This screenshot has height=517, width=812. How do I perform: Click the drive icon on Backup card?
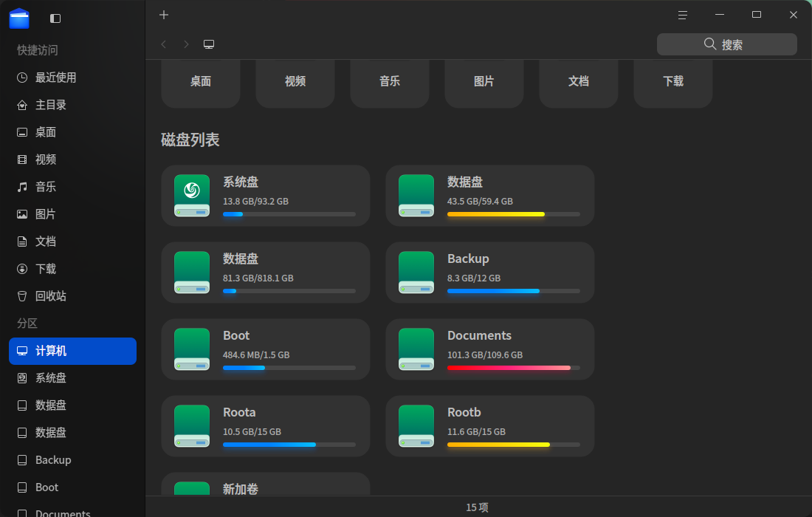click(416, 273)
